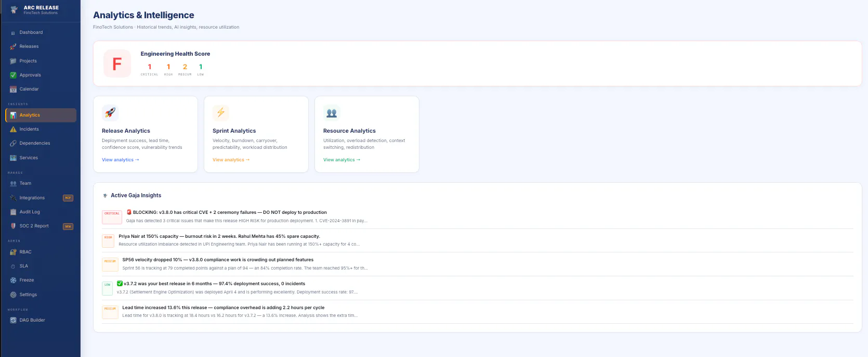Click the Medium count '2' in health score
This screenshot has height=357, width=868.
[x=185, y=67]
